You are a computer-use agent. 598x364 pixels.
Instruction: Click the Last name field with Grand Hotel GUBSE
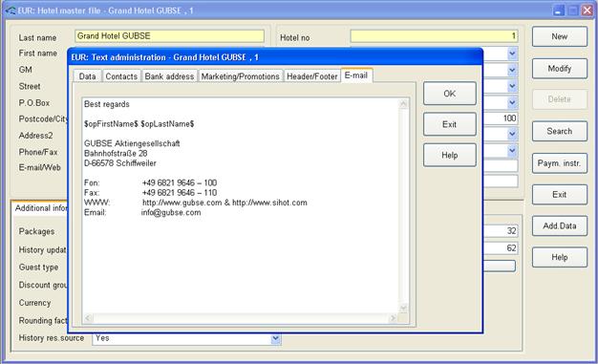pos(169,36)
